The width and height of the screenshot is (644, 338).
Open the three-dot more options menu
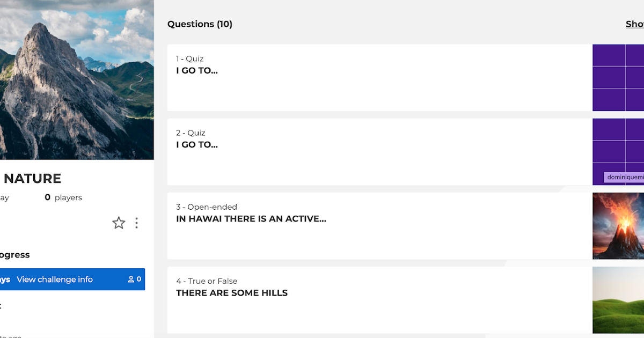(136, 223)
